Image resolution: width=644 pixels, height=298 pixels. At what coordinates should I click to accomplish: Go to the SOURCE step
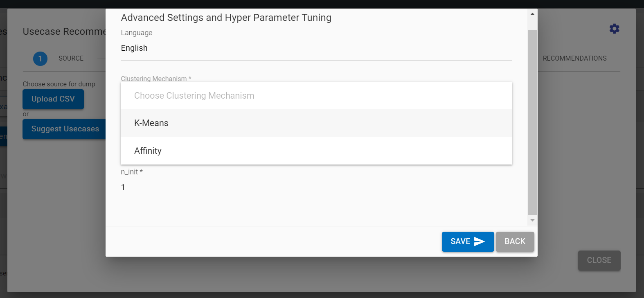click(71, 59)
